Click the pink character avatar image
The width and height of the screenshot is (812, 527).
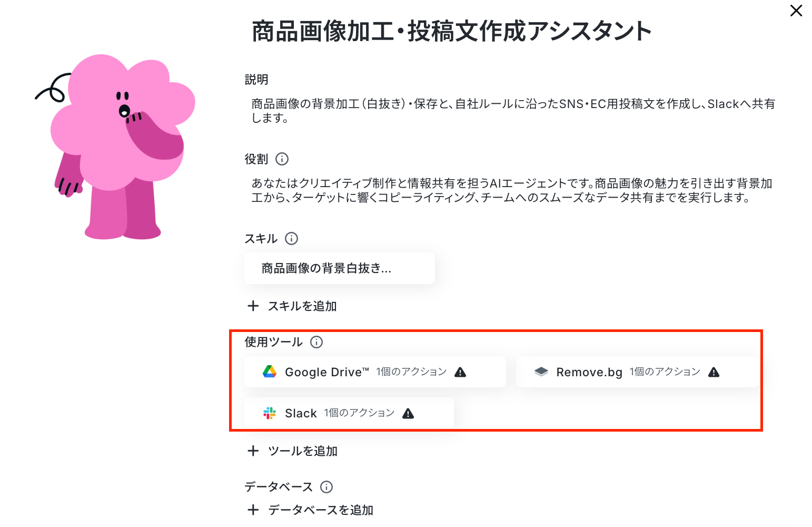click(x=115, y=147)
